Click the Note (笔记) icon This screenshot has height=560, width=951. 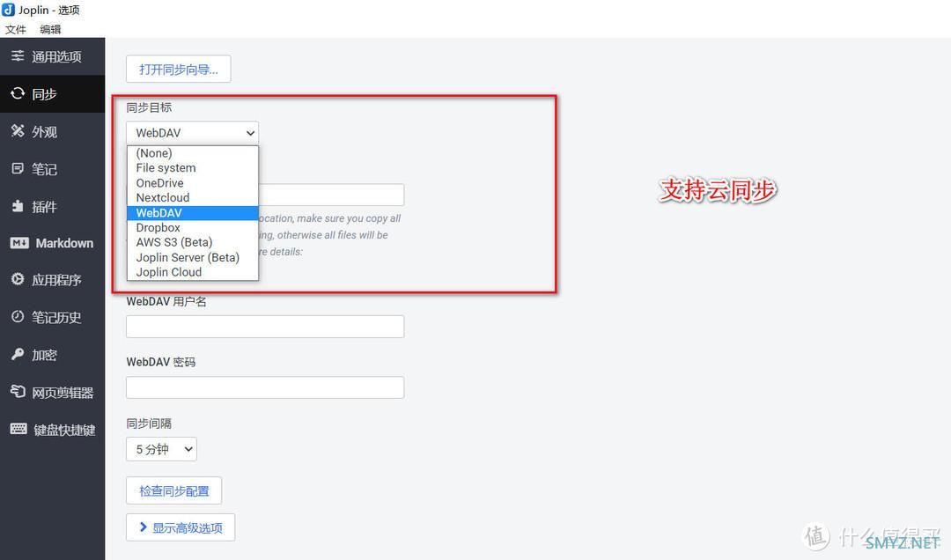point(18,168)
